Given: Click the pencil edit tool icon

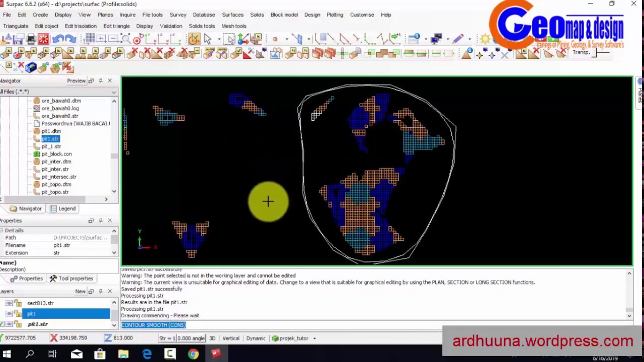Looking at the screenshot, I should [x=458, y=39].
